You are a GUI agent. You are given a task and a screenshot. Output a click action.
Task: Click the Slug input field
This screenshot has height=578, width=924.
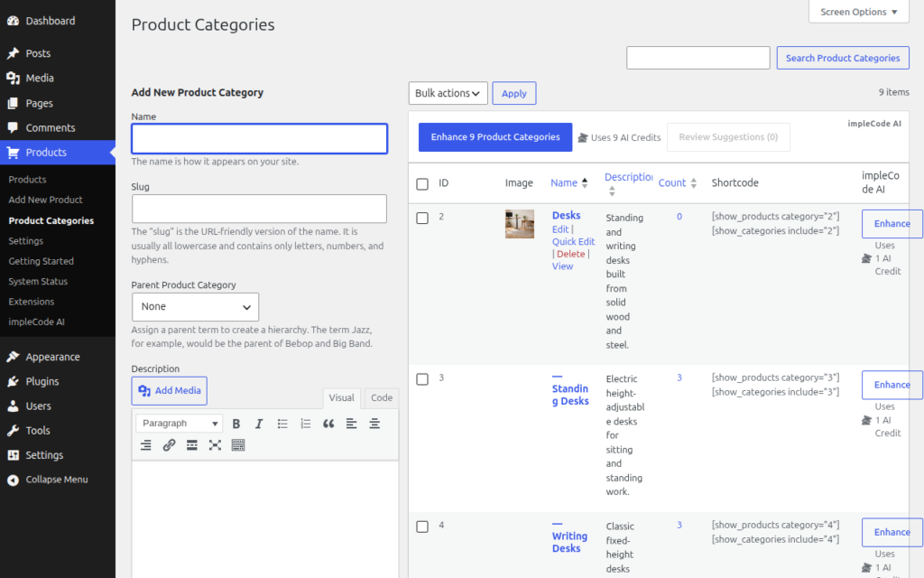(x=259, y=209)
